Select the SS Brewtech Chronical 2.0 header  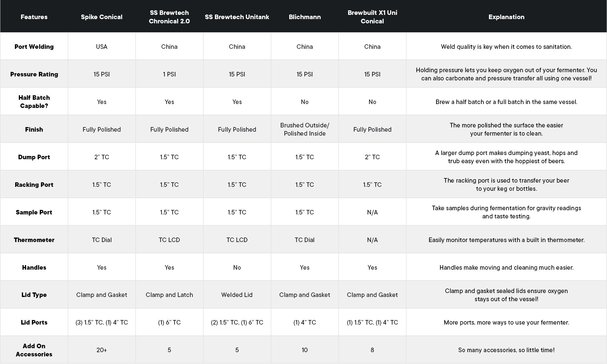tap(169, 17)
